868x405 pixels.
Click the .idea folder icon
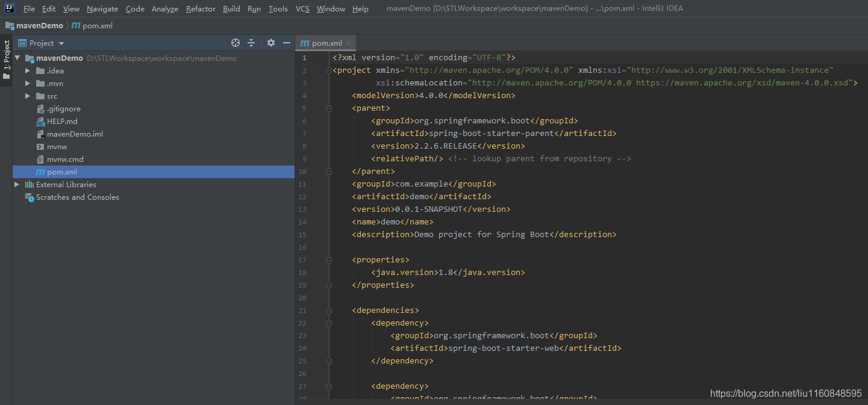point(40,71)
